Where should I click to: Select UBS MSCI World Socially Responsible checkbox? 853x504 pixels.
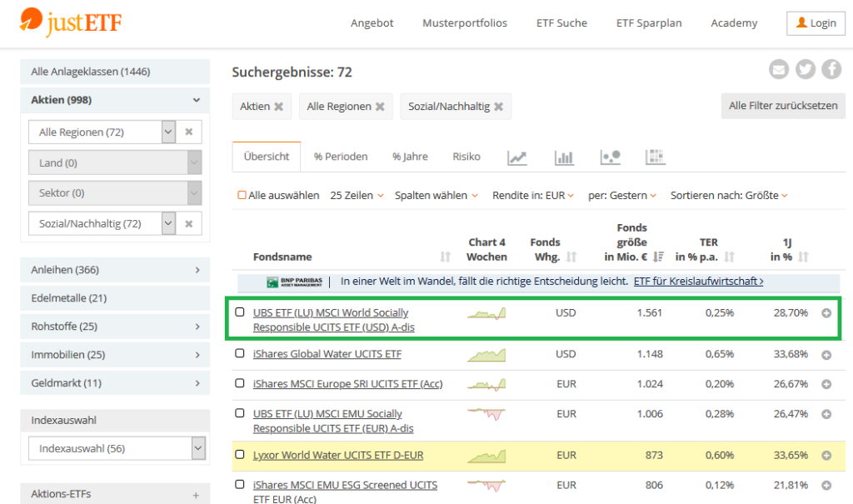[x=239, y=312]
